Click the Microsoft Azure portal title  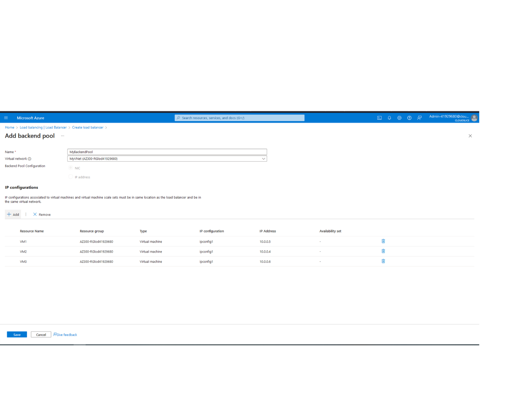tap(30, 118)
